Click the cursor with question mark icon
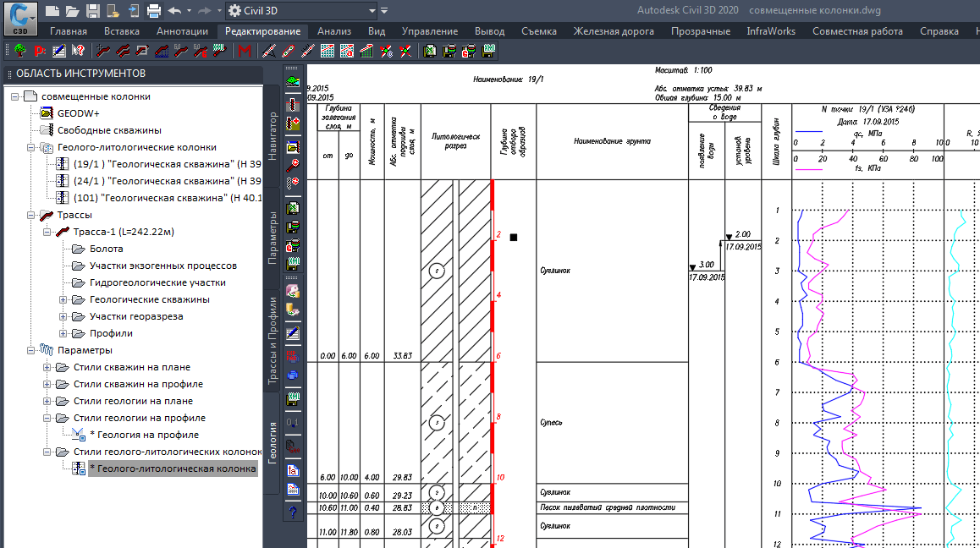 point(78,52)
